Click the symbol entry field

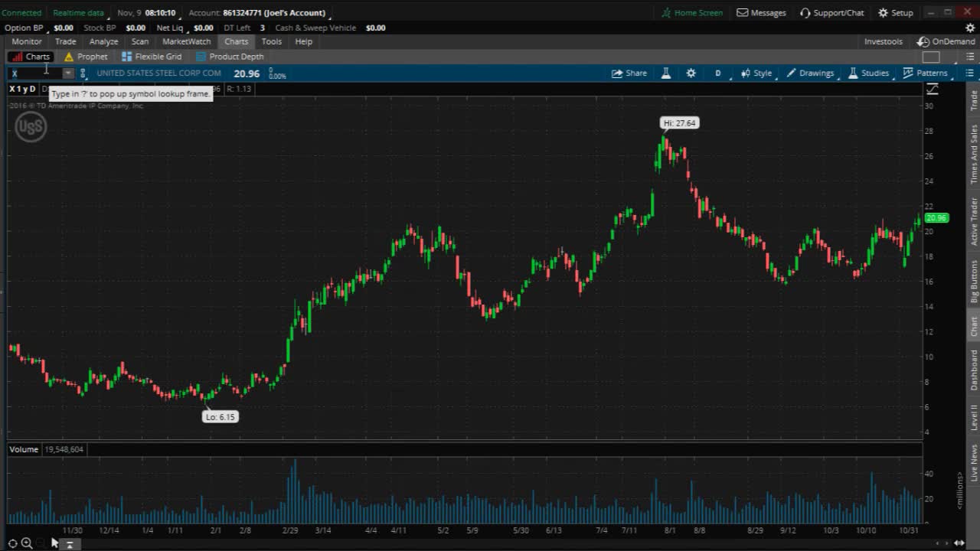[x=35, y=73]
